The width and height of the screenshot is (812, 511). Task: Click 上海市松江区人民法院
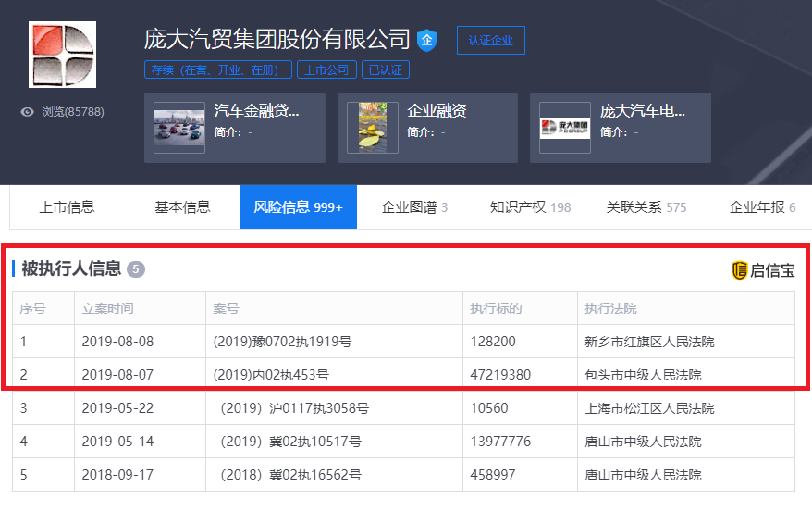tap(649, 408)
